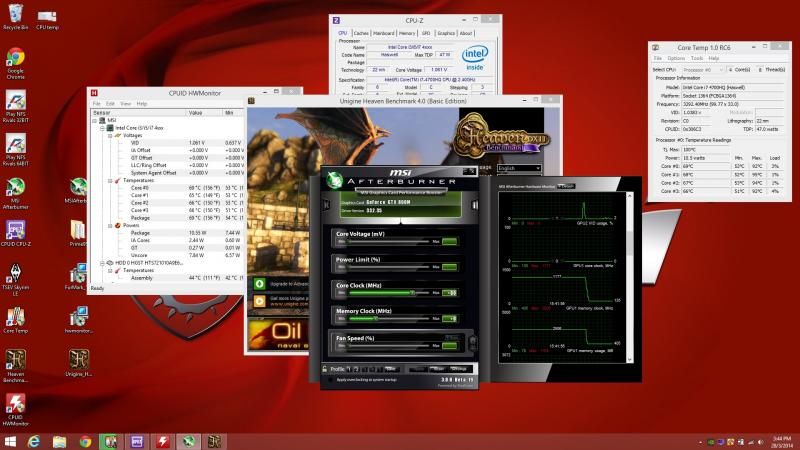Open the Core Temp desktop shortcut
The image size is (800, 450).
15,316
